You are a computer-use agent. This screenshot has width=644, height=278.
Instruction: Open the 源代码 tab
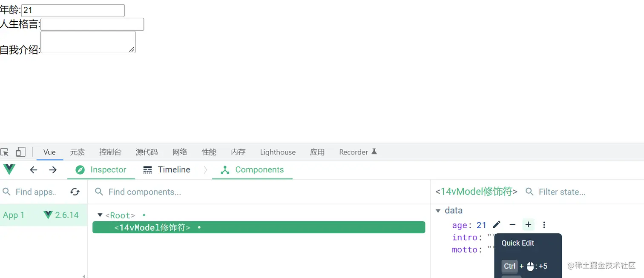[147, 152]
